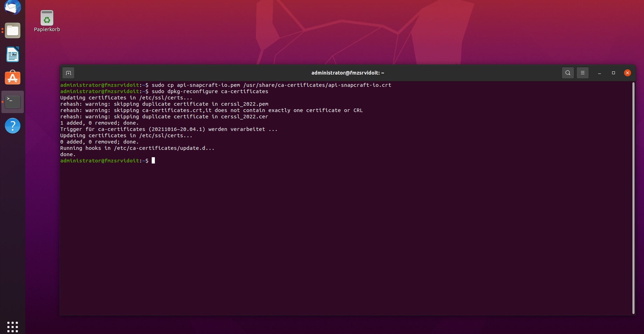
Task: Click the sudo cp api-snapcraft-io.pem command line
Action: 271,85
